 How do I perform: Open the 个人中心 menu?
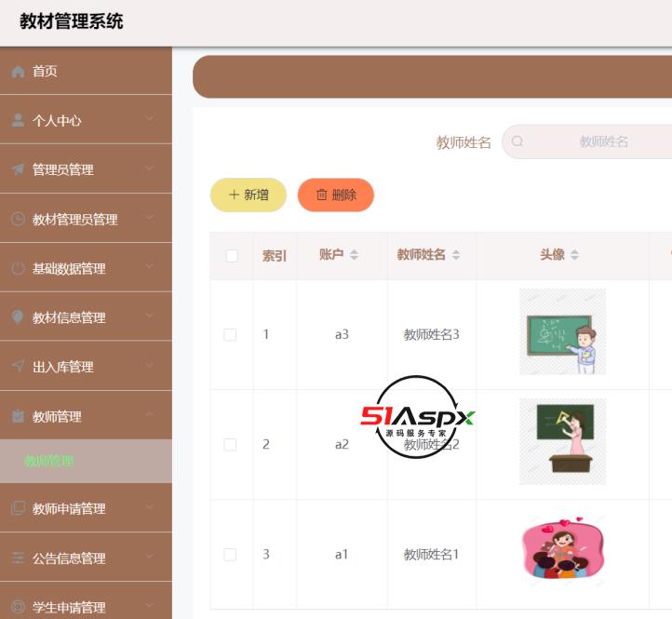coord(86,119)
